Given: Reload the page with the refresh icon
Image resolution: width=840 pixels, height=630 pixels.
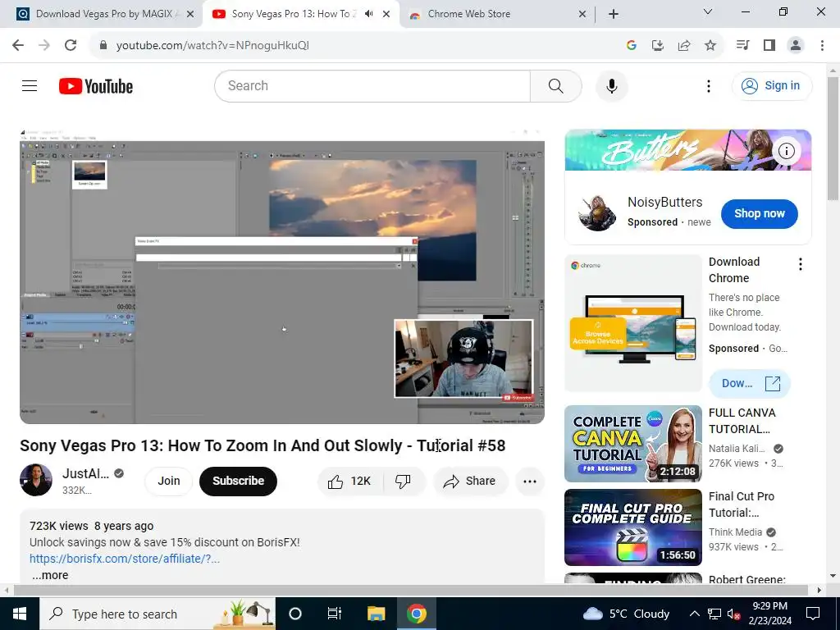Looking at the screenshot, I should (71, 45).
